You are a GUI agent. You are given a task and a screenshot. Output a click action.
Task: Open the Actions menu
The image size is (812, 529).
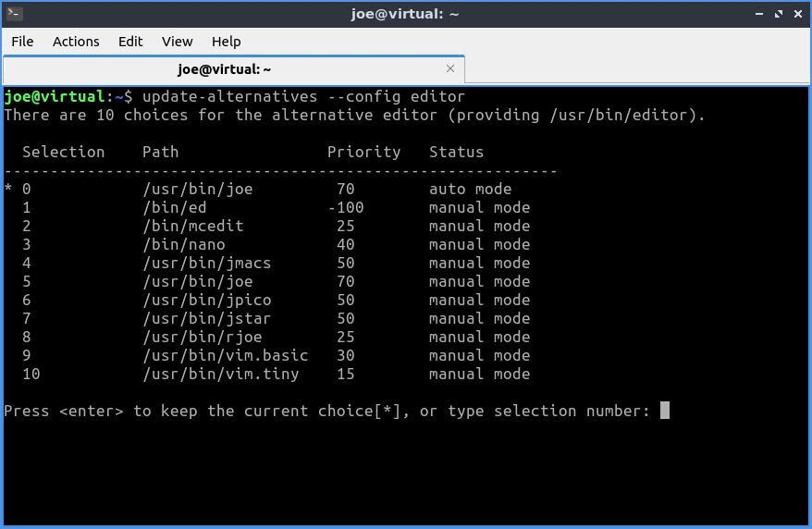76,42
